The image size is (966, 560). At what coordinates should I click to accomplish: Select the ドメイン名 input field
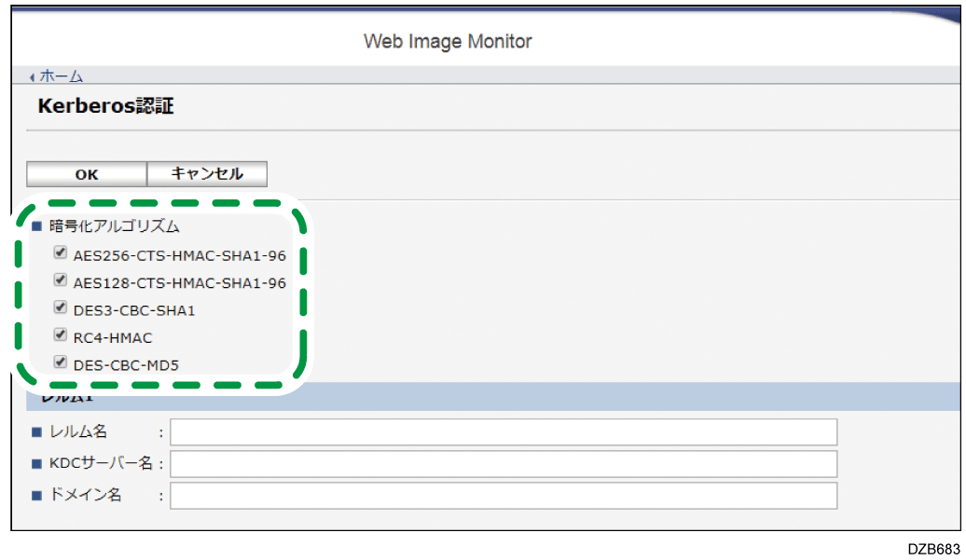point(503,496)
